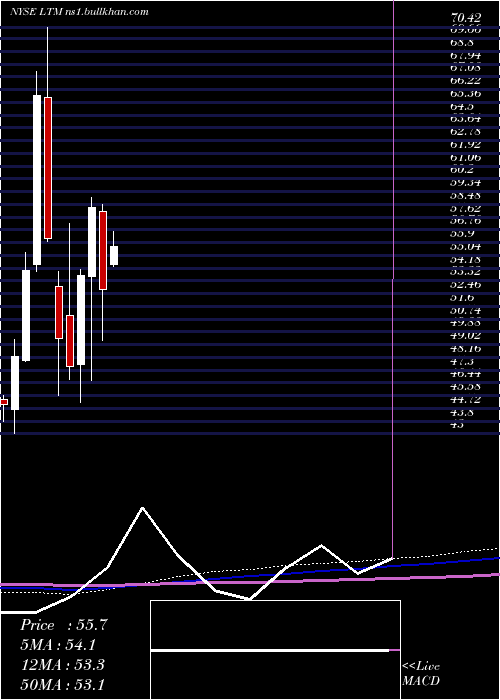The width and height of the screenshot is (500, 700).
Task: Select the 53.32 price axis label
Action: (466, 271)
